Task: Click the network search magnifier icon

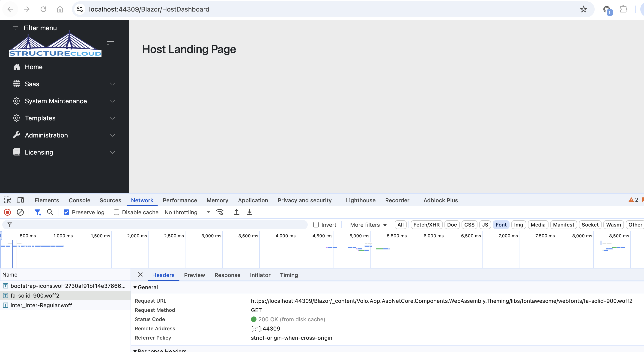Action: click(x=50, y=212)
